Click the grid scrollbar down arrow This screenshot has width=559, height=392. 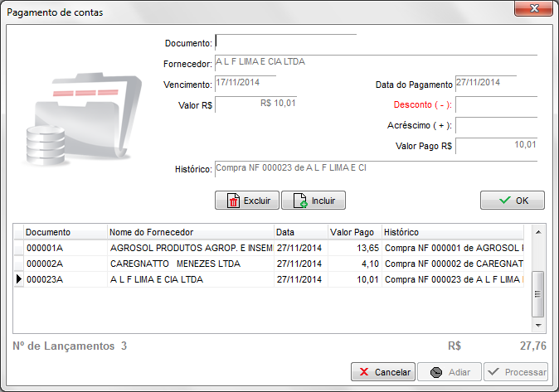537,326
